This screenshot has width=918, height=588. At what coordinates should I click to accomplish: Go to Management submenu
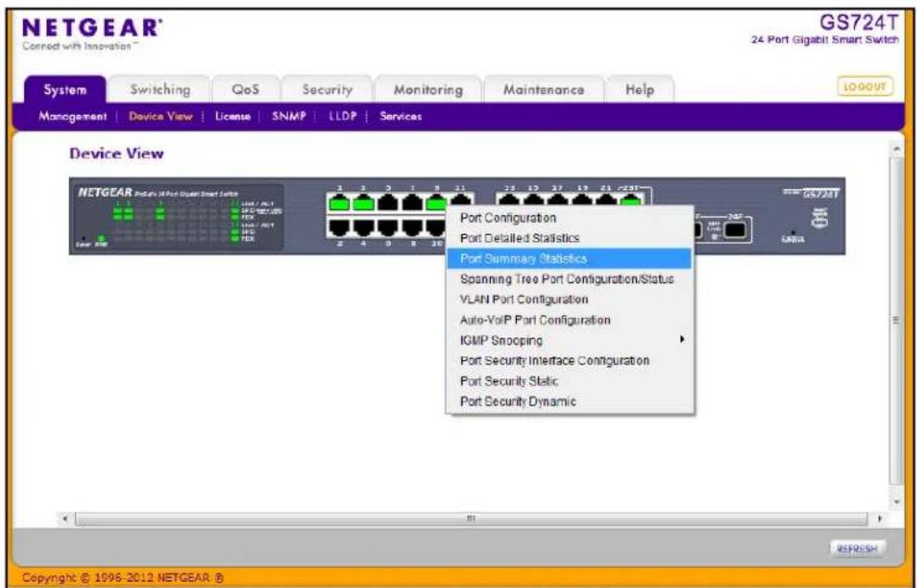pyautogui.click(x=72, y=116)
